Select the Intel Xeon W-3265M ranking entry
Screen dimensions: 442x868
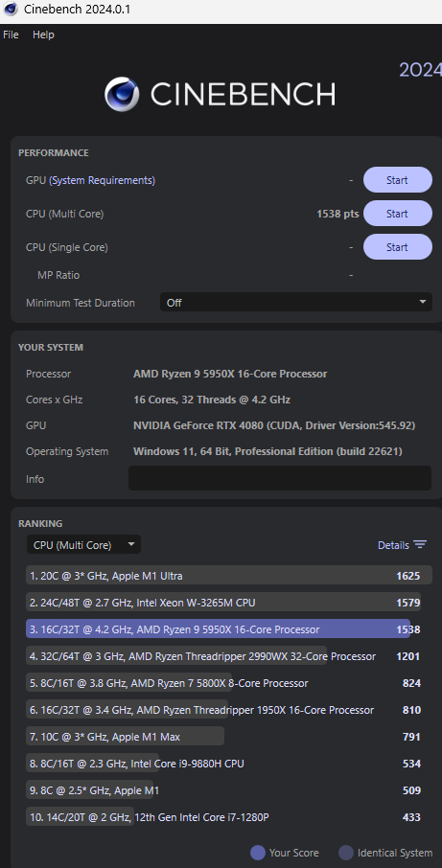(229, 603)
